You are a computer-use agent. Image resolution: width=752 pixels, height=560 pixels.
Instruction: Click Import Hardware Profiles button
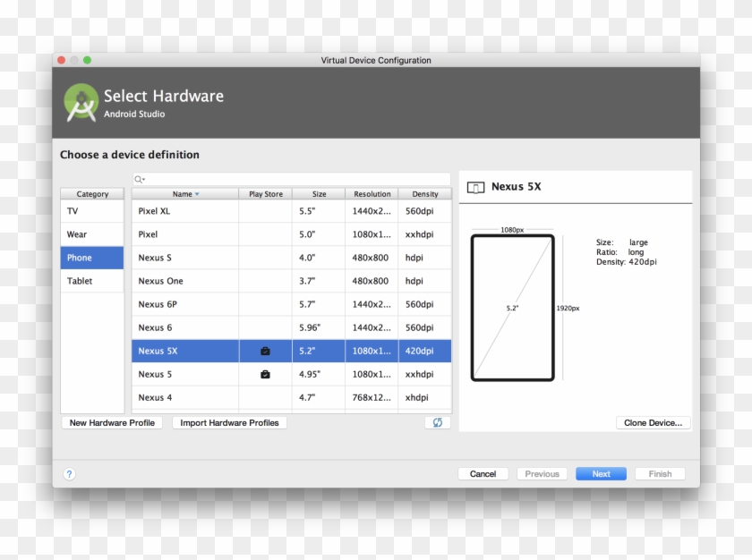point(229,423)
